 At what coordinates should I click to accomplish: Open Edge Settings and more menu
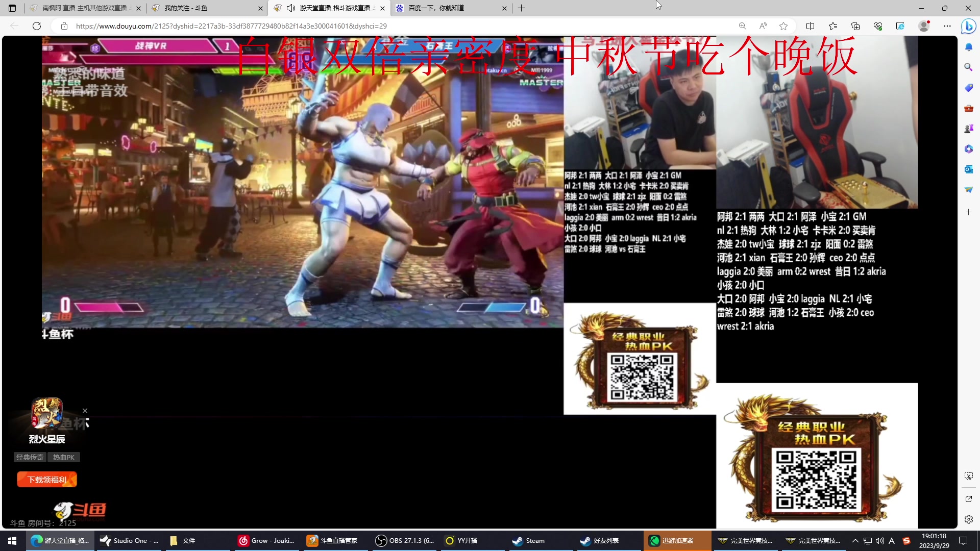click(947, 26)
